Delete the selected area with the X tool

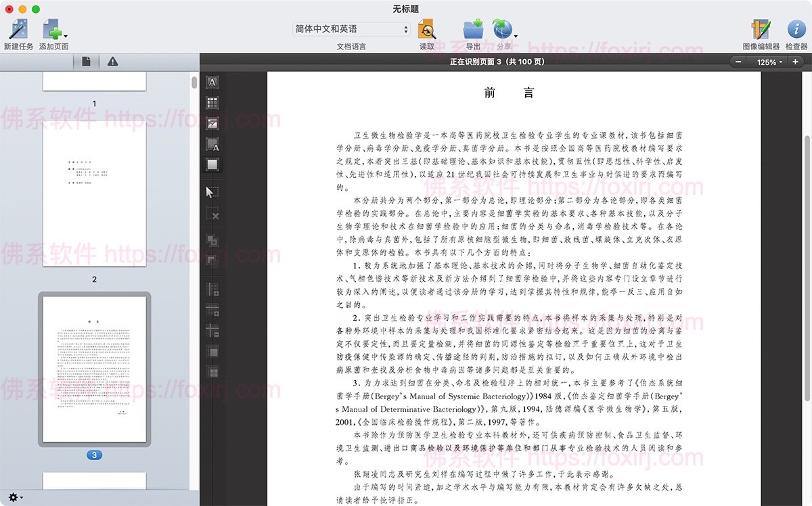212,216
